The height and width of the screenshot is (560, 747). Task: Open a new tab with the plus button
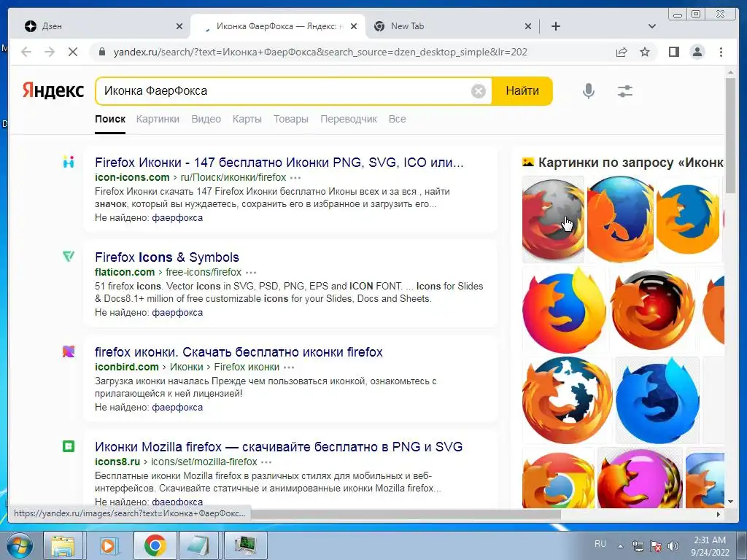coord(555,26)
